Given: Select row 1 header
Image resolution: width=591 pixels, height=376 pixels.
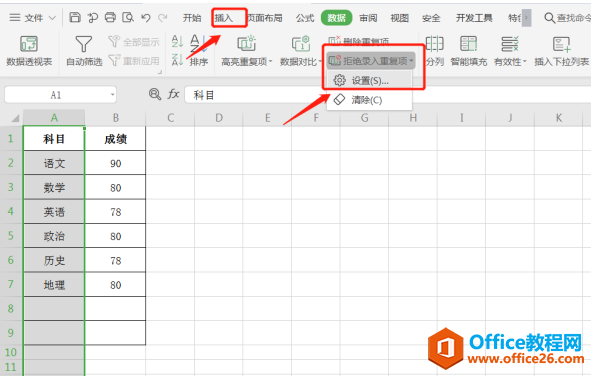Looking at the screenshot, I should tap(11, 138).
